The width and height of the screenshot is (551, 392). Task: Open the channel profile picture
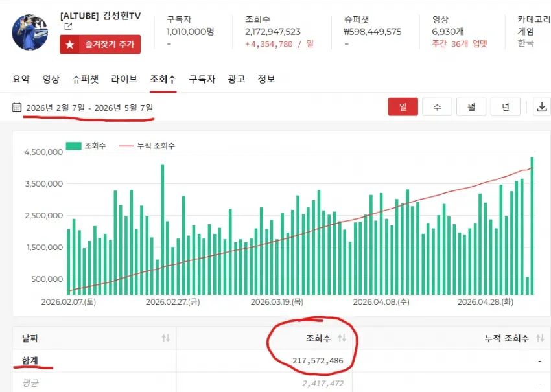[x=30, y=32]
